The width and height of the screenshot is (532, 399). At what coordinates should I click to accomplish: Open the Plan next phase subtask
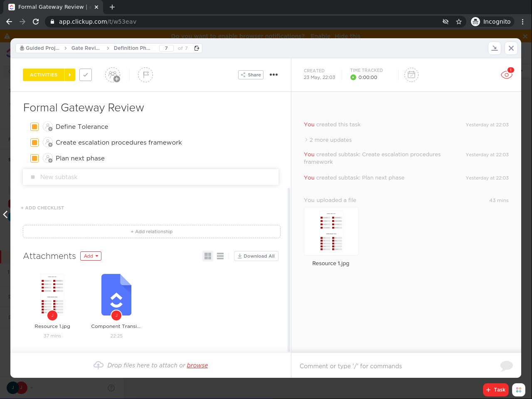pyautogui.click(x=80, y=158)
